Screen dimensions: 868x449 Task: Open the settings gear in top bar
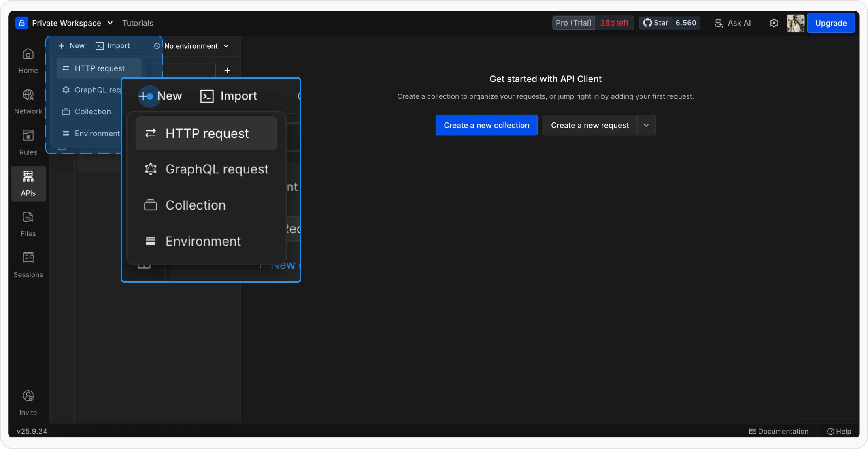774,23
